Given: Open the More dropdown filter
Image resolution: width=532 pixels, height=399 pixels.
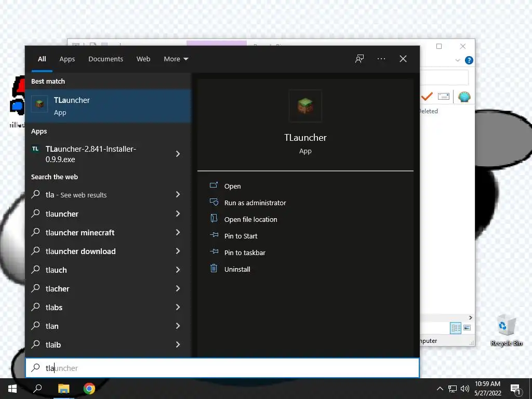Looking at the screenshot, I should (x=176, y=59).
